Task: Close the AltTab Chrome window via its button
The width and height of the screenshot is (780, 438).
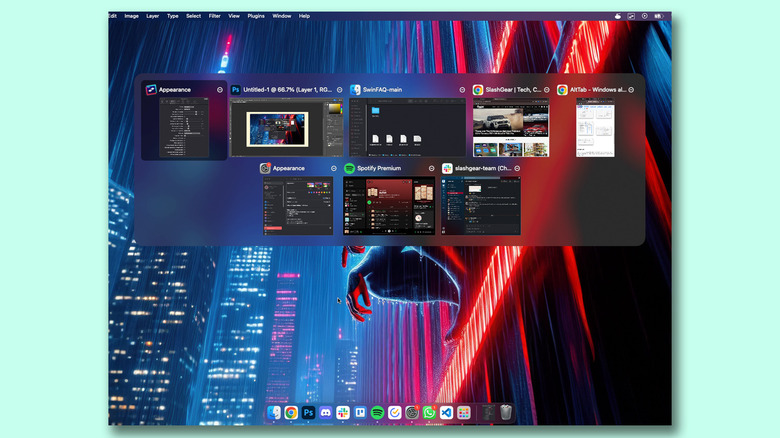Action: point(631,90)
